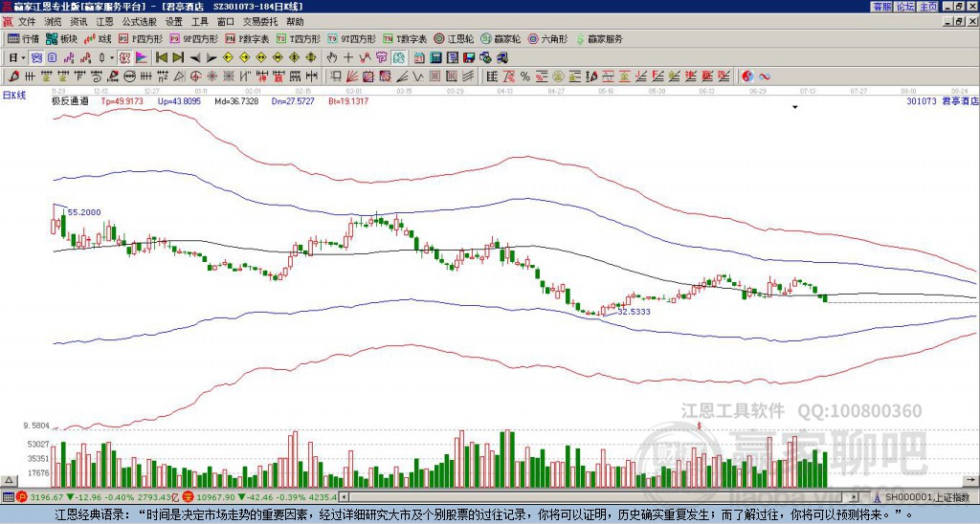980x524 pixels.
Task: Click horizontal scrollbar left arrow
Action: click(x=344, y=497)
